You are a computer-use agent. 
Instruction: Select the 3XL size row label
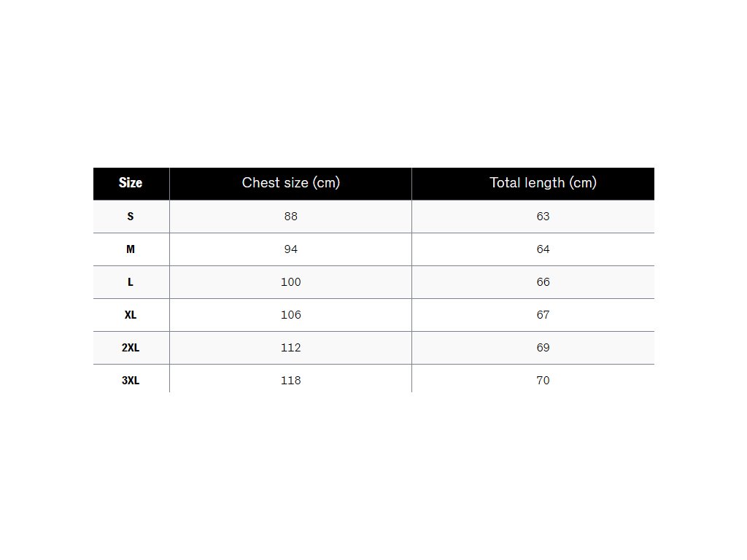pos(131,381)
